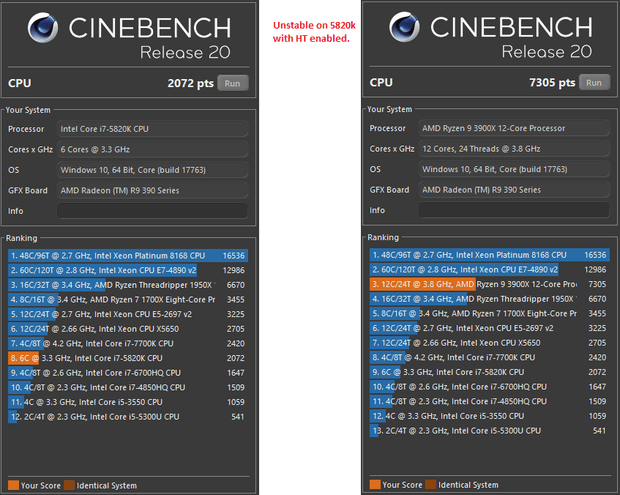The width and height of the screenshot is (620, 495).
Task: Click the 7305 pts CPU score
Action: 552,83
